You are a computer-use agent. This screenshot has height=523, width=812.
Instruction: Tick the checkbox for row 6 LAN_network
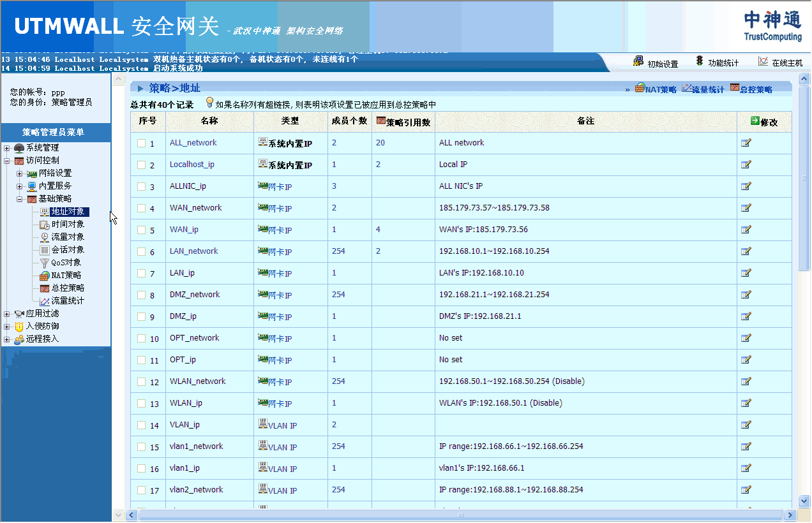click(x=141, y=252)
